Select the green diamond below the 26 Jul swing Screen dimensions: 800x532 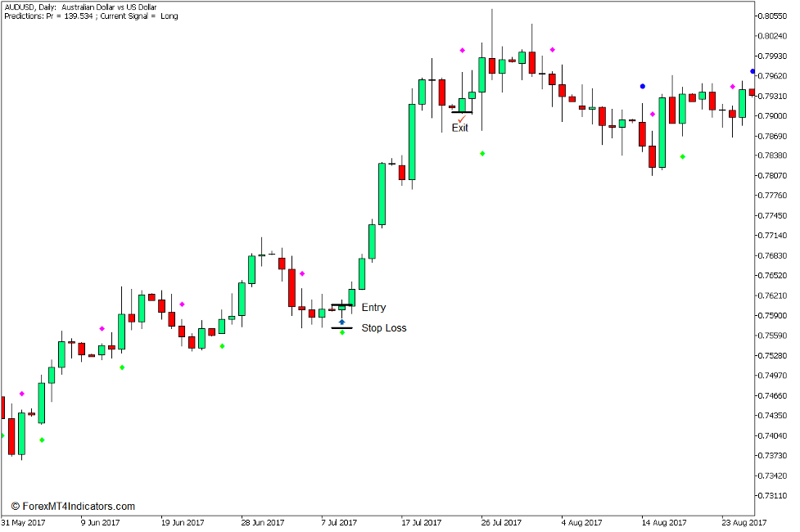tap(482, 153)
